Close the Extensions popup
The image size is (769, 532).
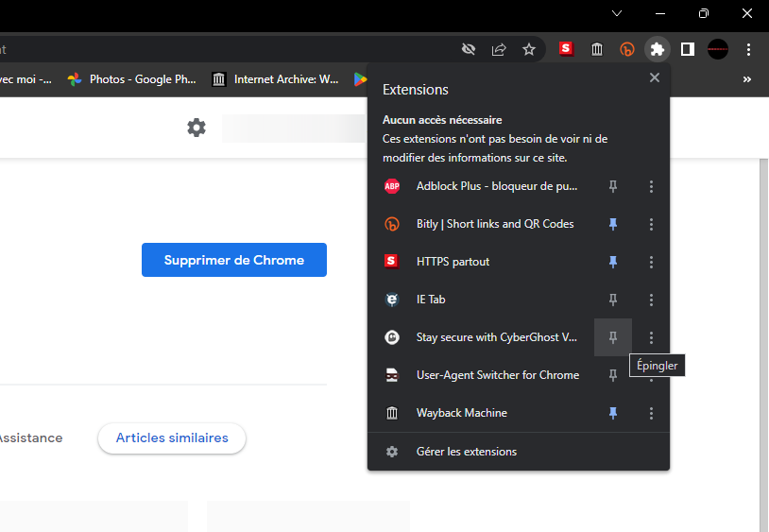coord(655,77)
